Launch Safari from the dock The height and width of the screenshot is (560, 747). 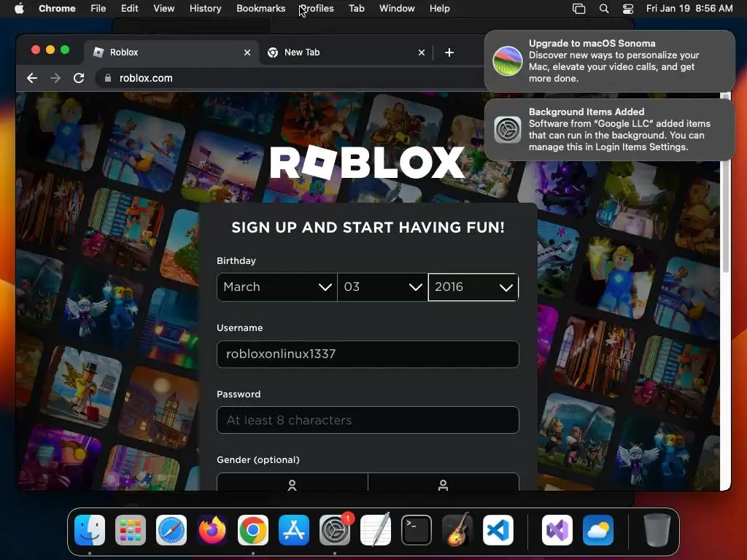click(171, 530)
